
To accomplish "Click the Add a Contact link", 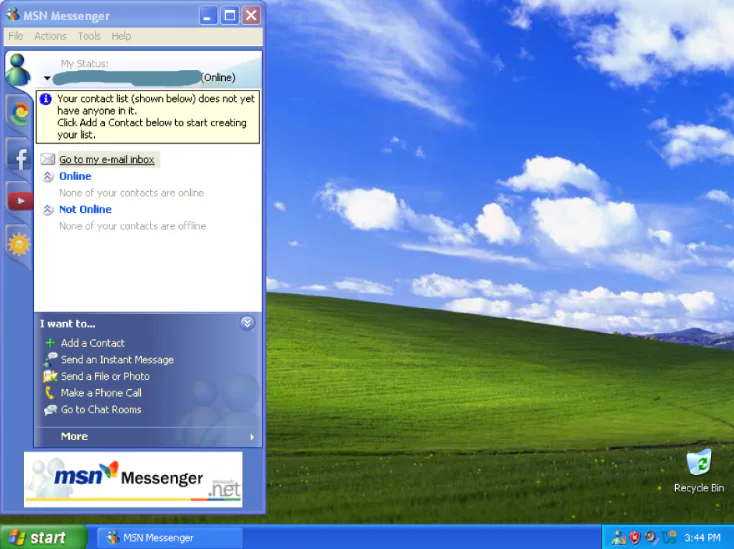I will click(x=93, y=343).
